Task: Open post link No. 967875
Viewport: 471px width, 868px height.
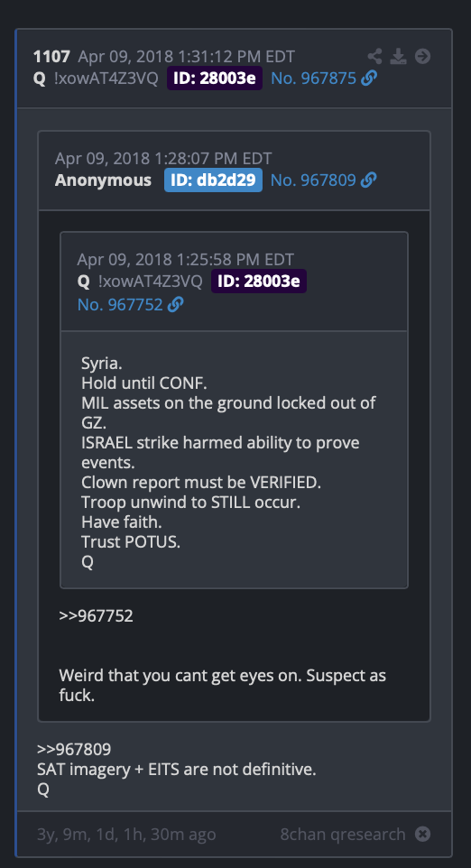Action: click(x=313, y=78)
